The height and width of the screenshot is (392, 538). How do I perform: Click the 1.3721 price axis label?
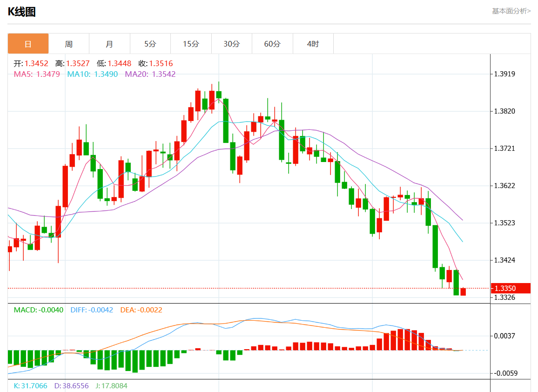click(504, 149)
